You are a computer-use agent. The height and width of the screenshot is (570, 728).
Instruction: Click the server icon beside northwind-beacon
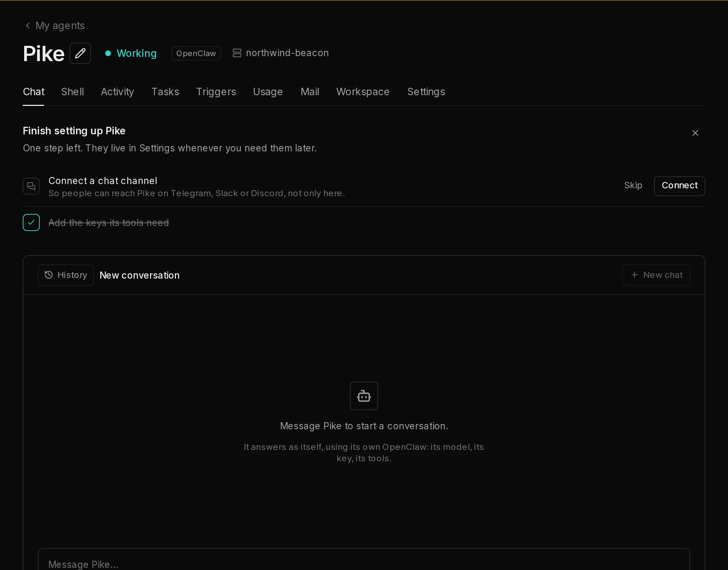[237, 53]
